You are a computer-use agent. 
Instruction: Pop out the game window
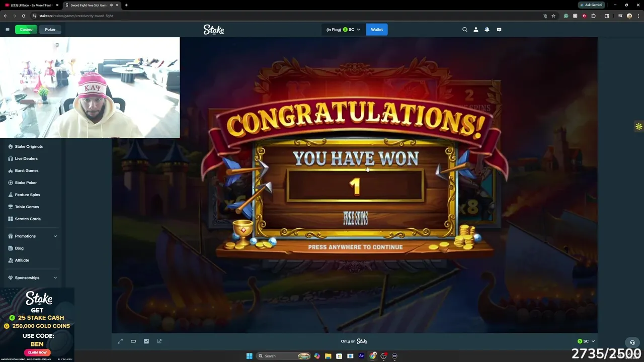159,341
